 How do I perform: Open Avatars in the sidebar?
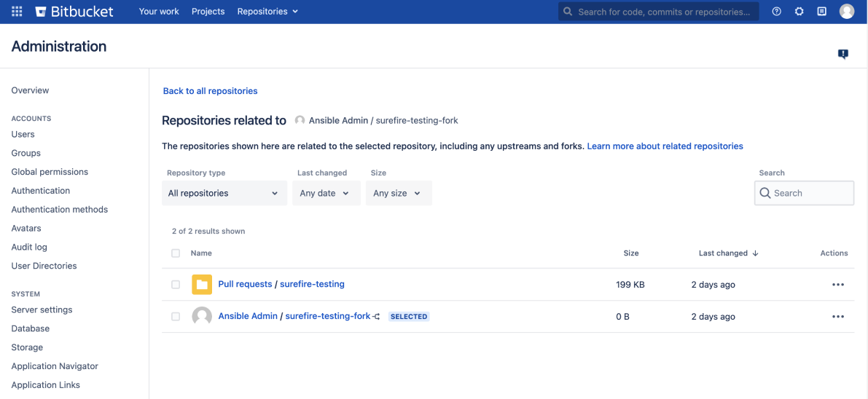[26, 228]
